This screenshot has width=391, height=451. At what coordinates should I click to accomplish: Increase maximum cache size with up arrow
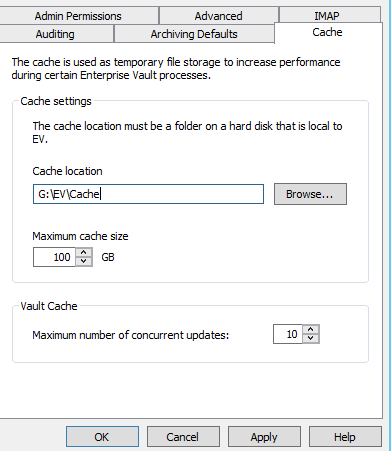point(84,252)
